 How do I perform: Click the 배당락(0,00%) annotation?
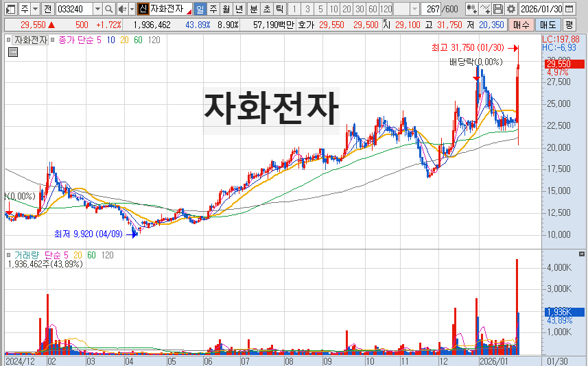476,62
